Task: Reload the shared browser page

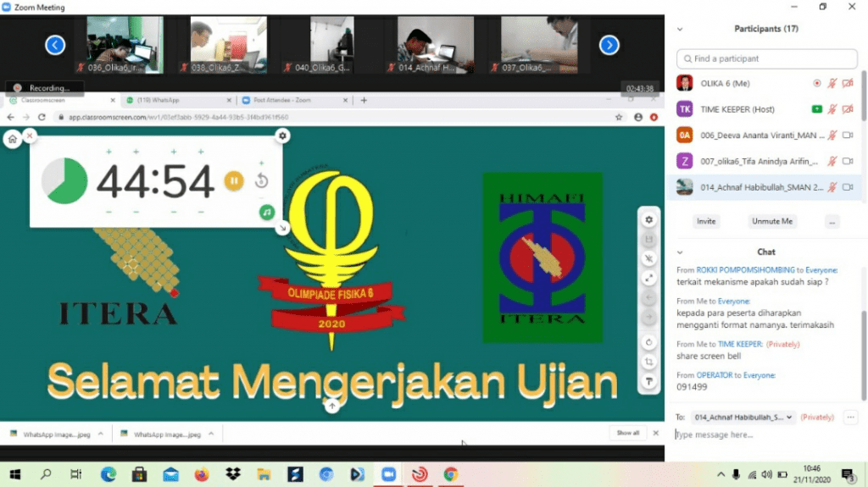Action: (x=42, y=117)
